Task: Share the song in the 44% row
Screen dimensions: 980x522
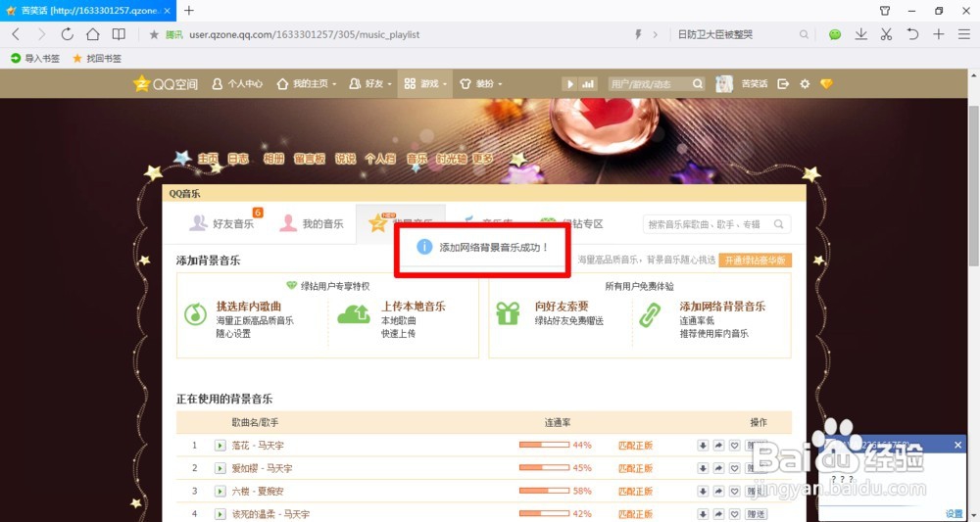Action: [x=718, y=446]
